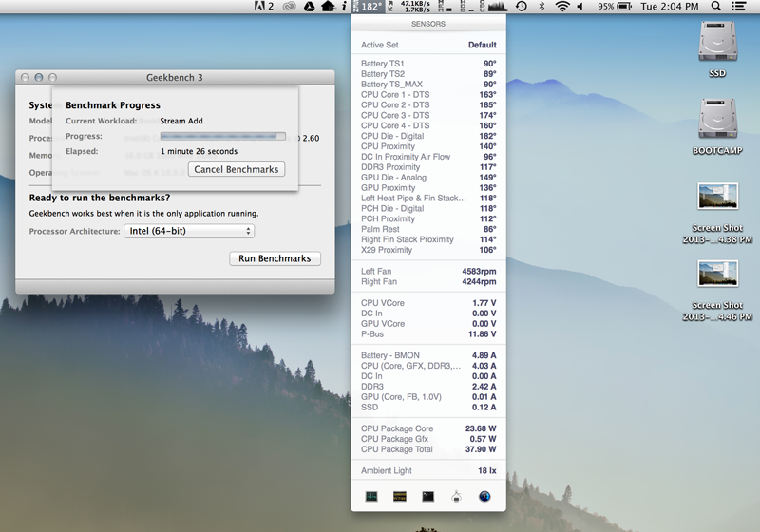Select CPU Proximity sensor row
The image size is (760, 532).
point(428,146)
